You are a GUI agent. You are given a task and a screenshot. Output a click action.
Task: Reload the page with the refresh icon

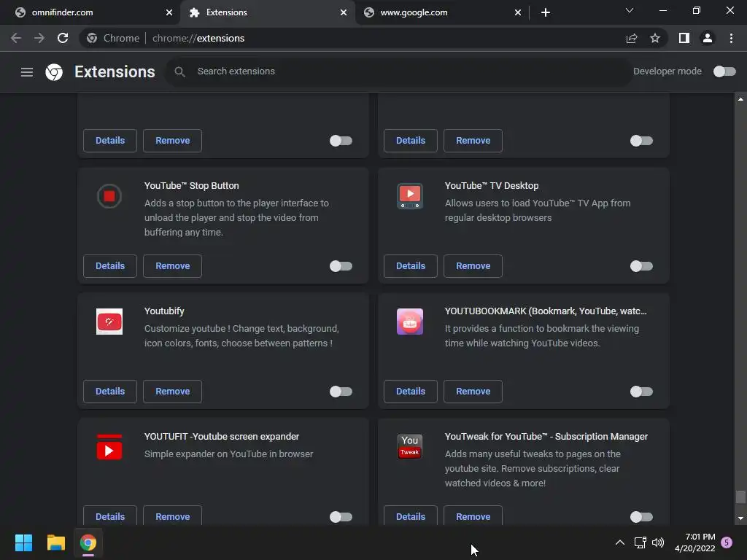coord(63,38)
